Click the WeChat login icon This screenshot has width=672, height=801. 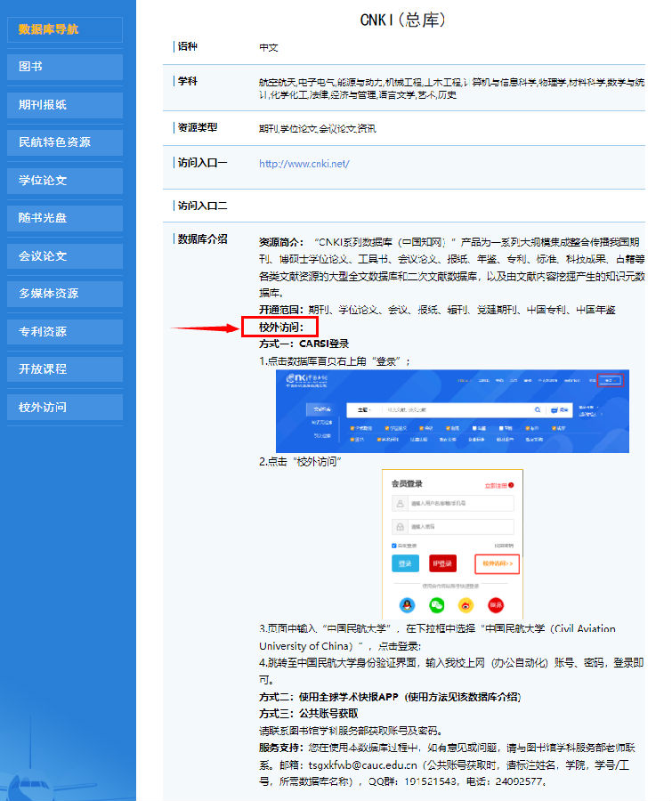click(436, 604)
